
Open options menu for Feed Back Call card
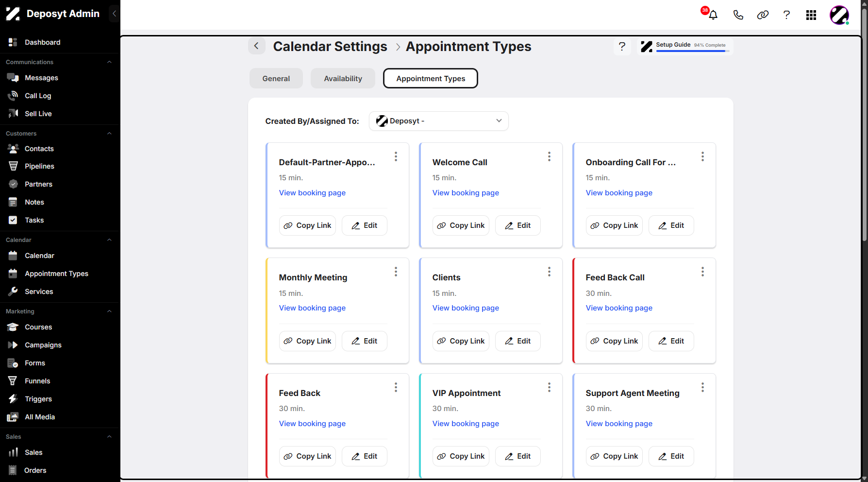pos(702,272)
